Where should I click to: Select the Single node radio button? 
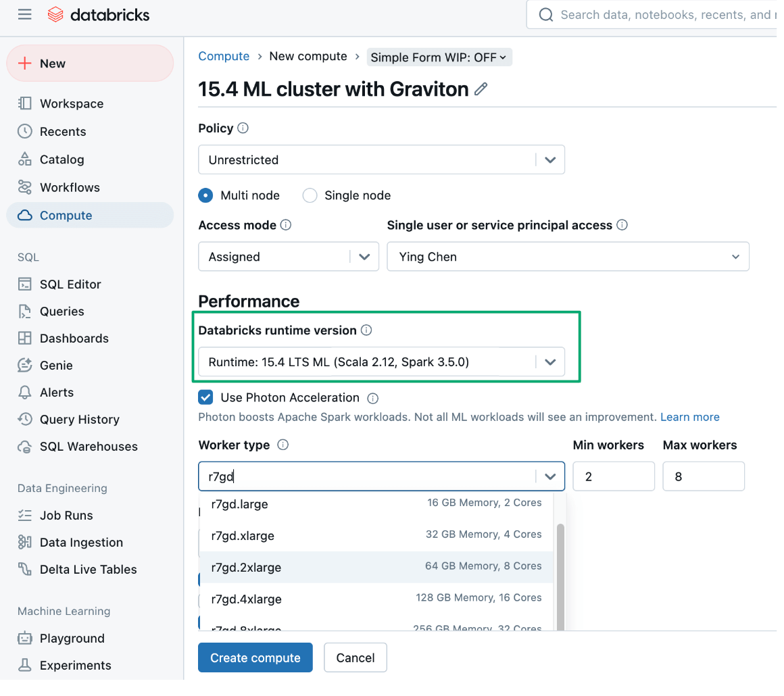pyautogui.click(x=310, y=195)
